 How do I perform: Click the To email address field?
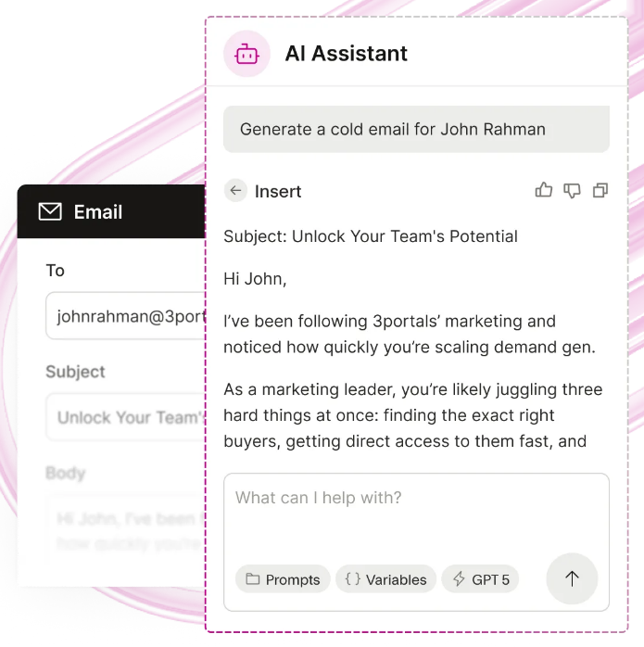point(126,316)
